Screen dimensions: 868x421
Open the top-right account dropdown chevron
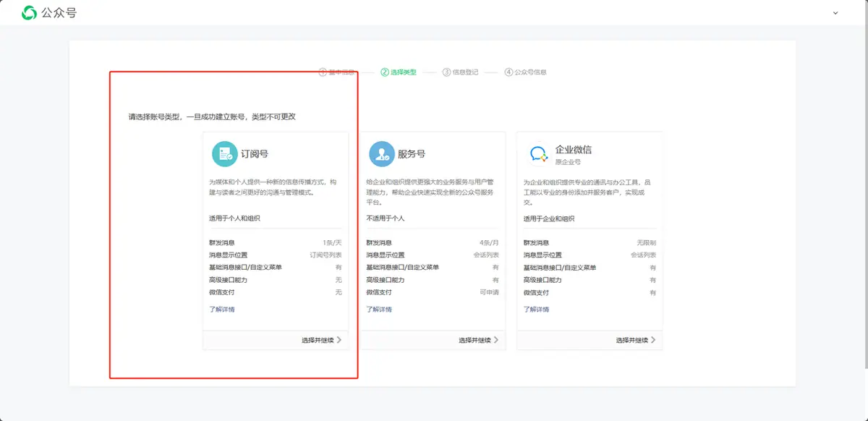pyautogui.click(x=835, y=13)
